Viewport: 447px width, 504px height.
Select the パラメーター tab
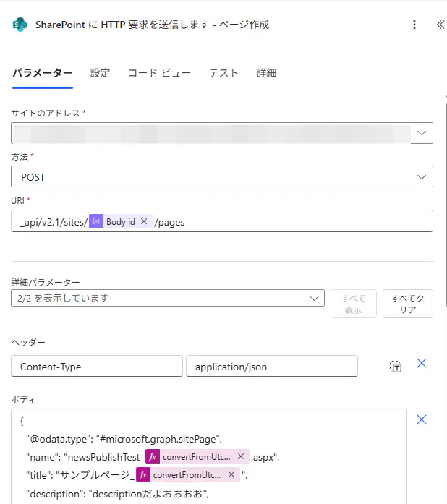pyautogui.click(x=43, y=73)
